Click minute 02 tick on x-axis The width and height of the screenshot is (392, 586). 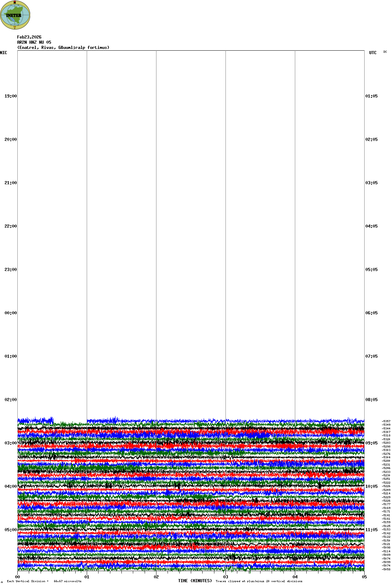(156, 577)
